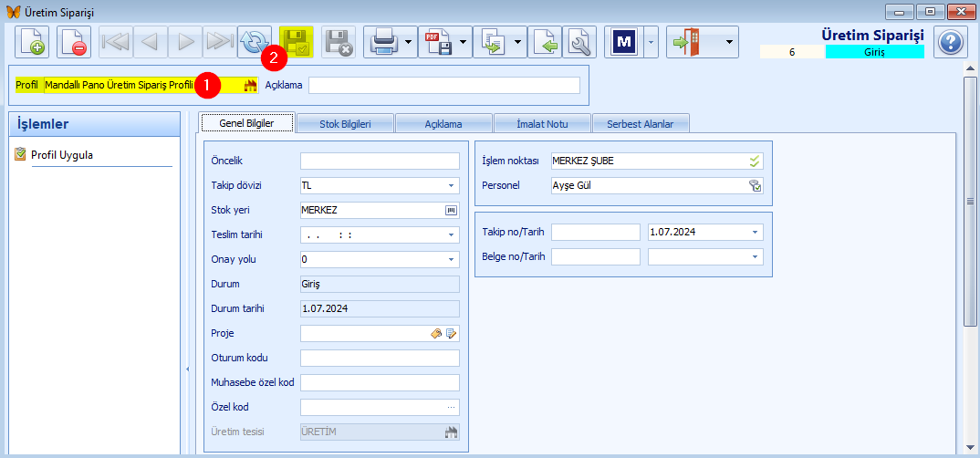Screen dimensions: 980x458
Task: Click the factory icon in the Üretim tesisi field
Action: coord(452,432)
